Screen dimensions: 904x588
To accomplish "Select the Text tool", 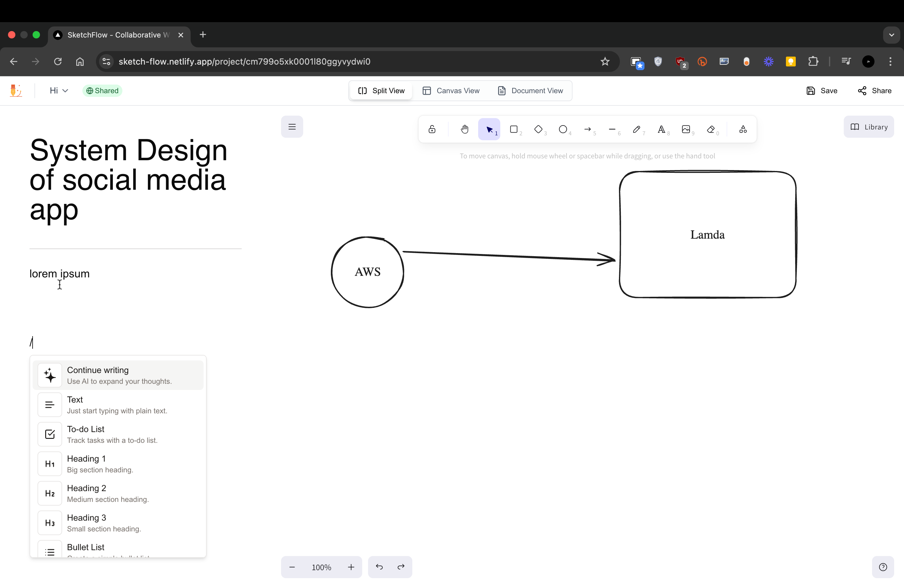I will pyautogui.click(x=661, y=129).
